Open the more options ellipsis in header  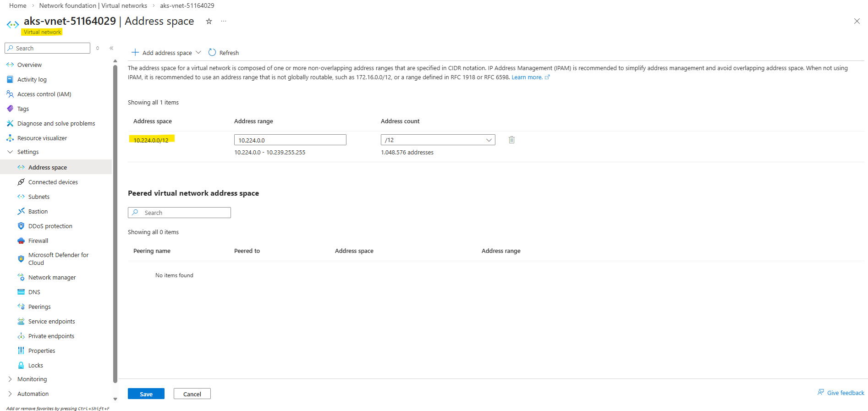coord(224,22)
